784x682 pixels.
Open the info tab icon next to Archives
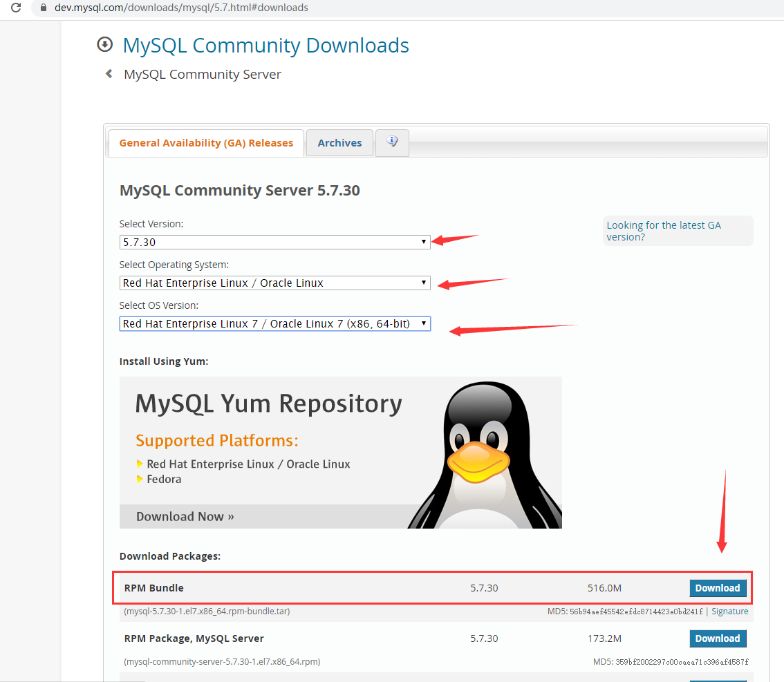(x=392, y=142)
